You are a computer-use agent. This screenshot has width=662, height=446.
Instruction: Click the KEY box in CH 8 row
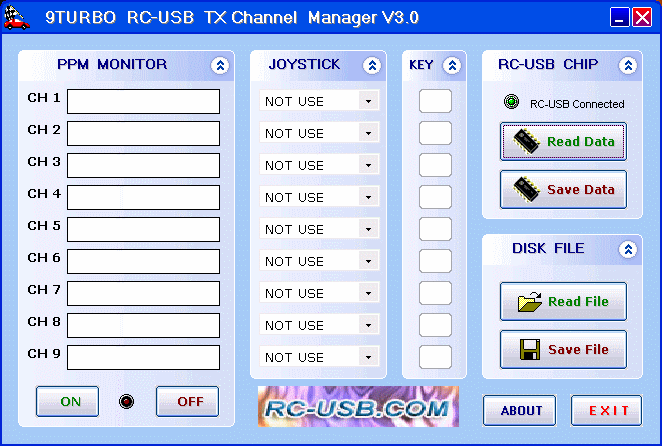click(x=435, y=325)
